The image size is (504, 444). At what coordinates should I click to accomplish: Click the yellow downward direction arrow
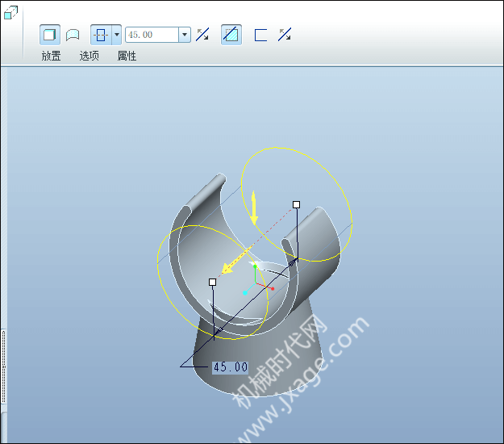254,207
